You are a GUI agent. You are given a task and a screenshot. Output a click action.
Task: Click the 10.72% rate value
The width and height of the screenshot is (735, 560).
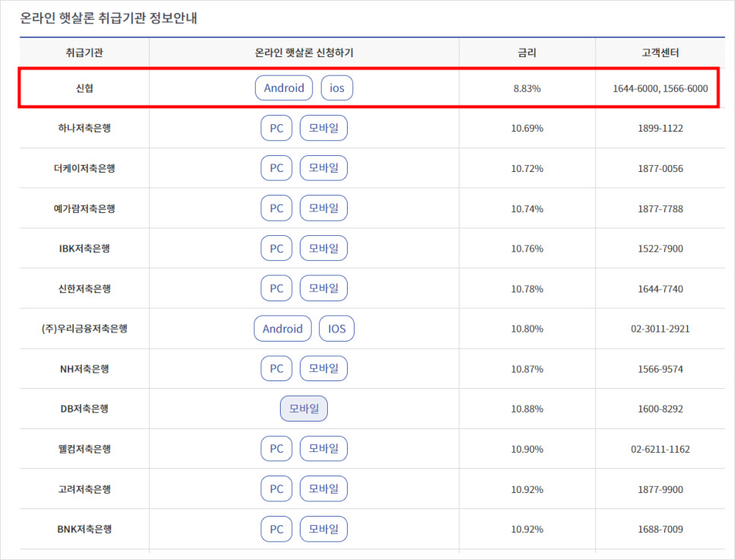point(527,168)
